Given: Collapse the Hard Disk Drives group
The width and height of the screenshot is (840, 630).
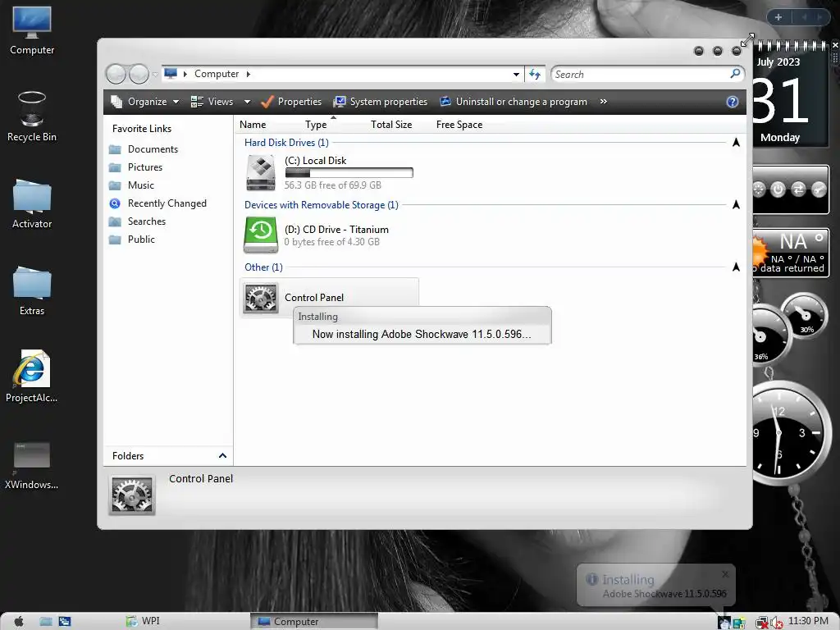Looking at the screenshot, I should [736, 143].
